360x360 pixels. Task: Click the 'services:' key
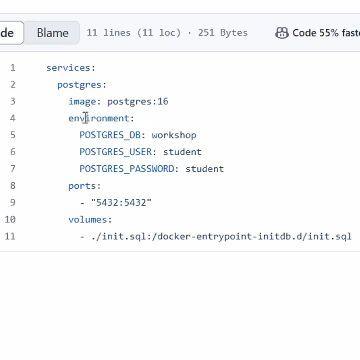(x=71, y=68)
